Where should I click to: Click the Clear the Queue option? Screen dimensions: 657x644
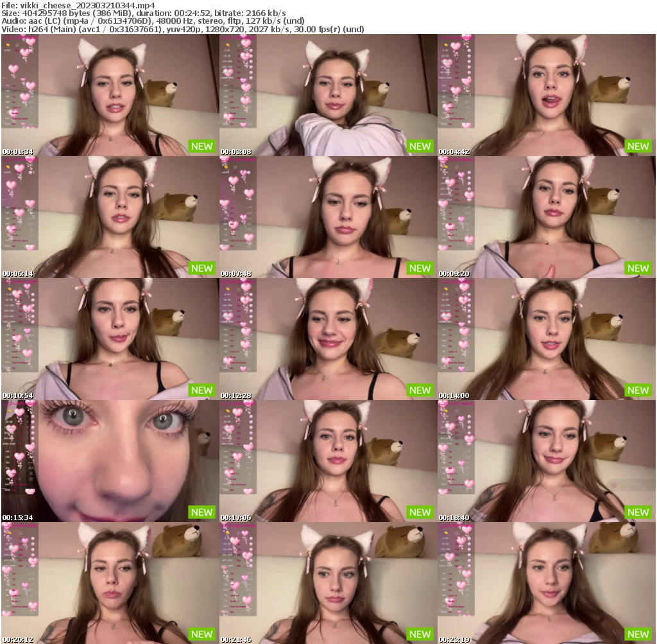tap(19, 118)
